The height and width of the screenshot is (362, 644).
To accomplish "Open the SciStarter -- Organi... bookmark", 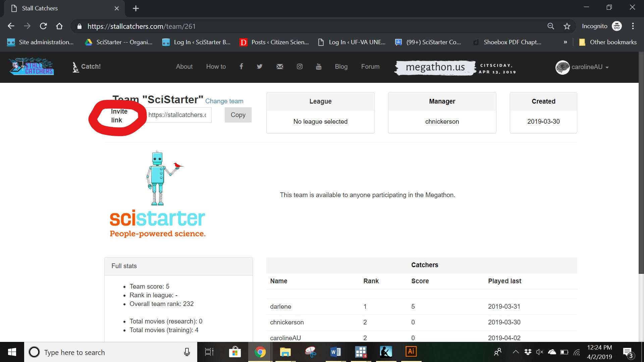I will [119, 42].
